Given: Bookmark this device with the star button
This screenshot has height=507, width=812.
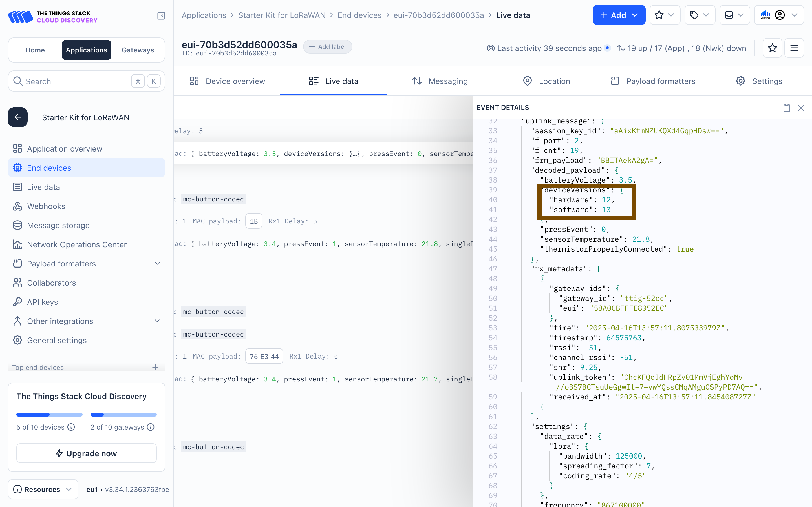Looking at the screenshot, I should click(773, 48).
